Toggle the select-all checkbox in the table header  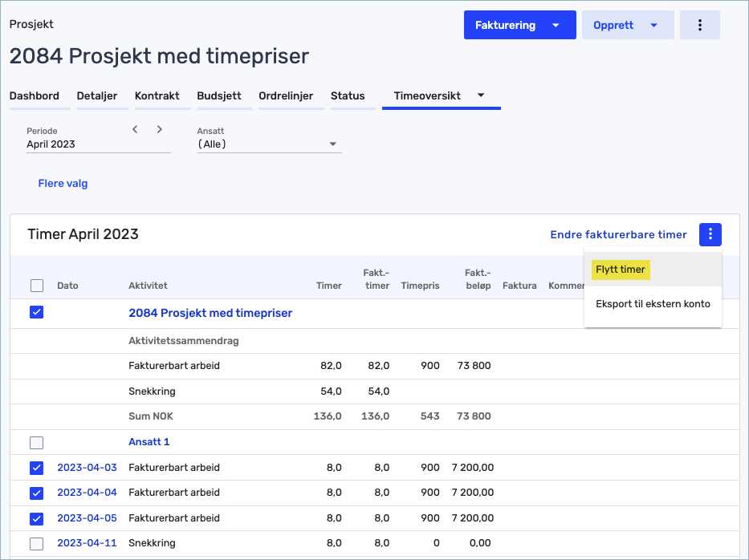[x=37, y=286]
